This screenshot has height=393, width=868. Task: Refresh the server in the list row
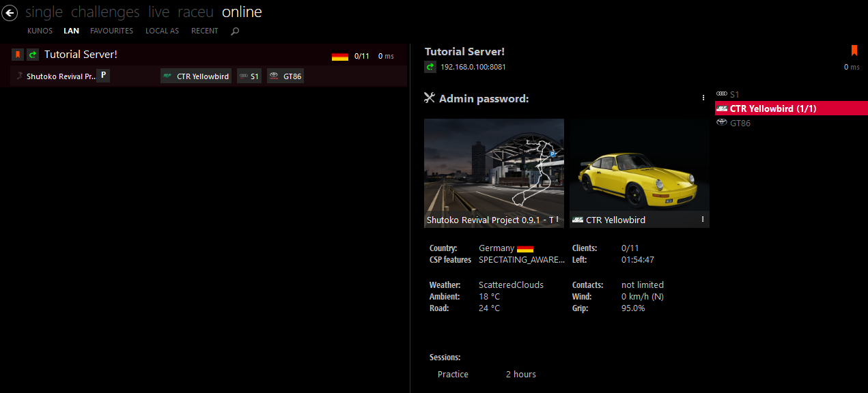pyautogui.click(x=33, y=55)
